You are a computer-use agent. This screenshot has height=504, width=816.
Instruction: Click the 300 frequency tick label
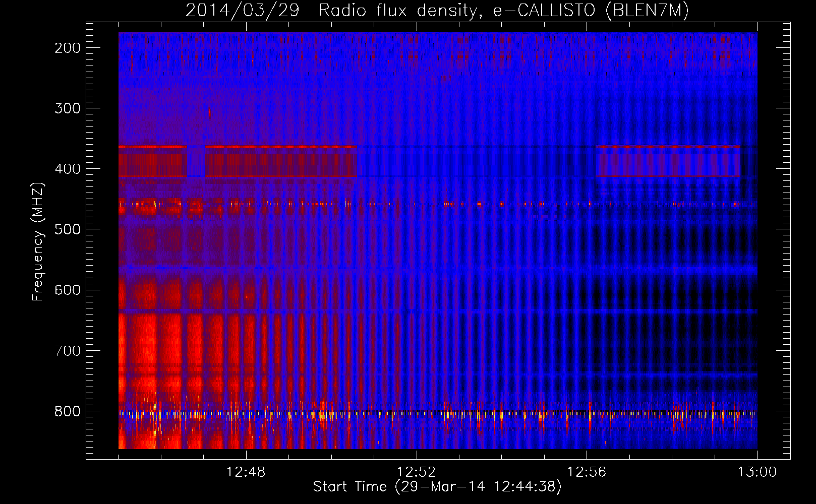pos(68,108)
